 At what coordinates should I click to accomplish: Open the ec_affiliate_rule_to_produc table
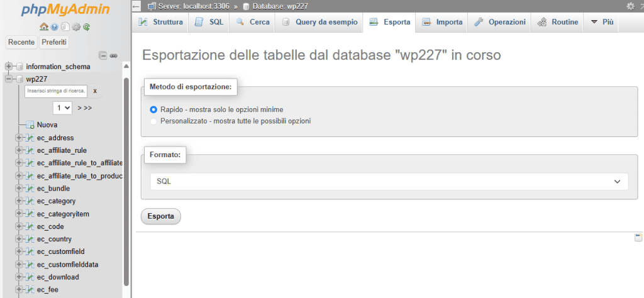pos(80,175)
